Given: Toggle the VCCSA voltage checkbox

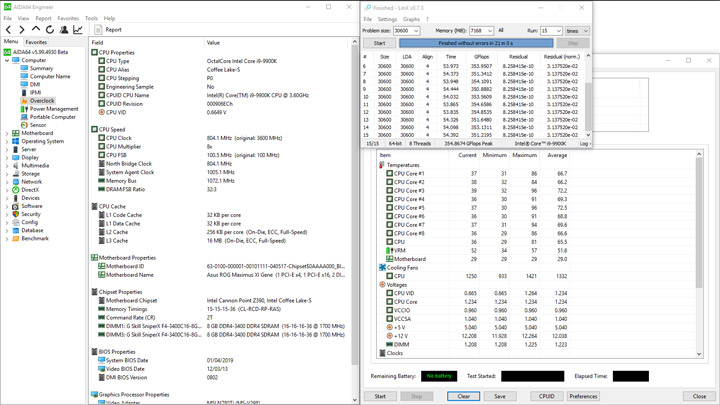Looking at the screenshot, I should 389,319.
